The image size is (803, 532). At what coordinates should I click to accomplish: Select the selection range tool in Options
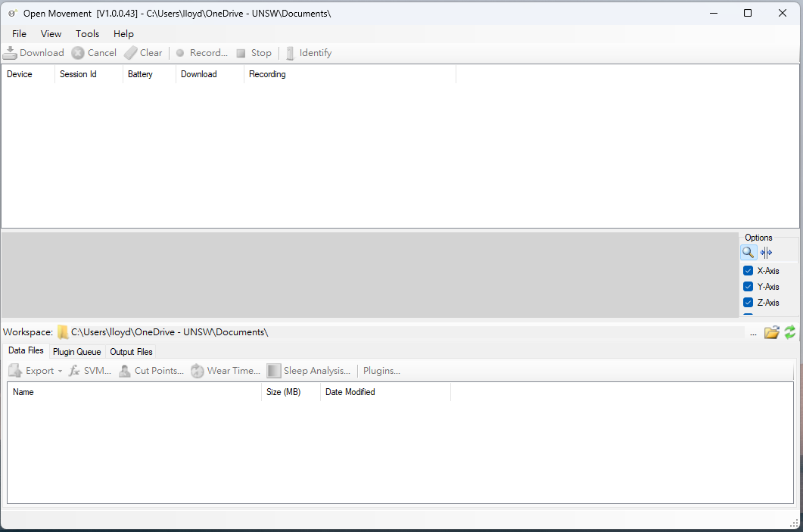766,253
